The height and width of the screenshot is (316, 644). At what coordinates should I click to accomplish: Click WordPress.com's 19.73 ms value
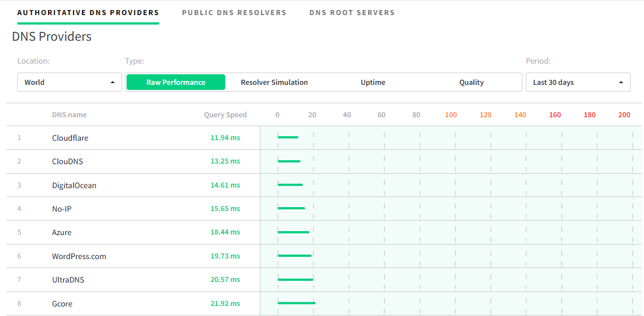pos(225,256)
